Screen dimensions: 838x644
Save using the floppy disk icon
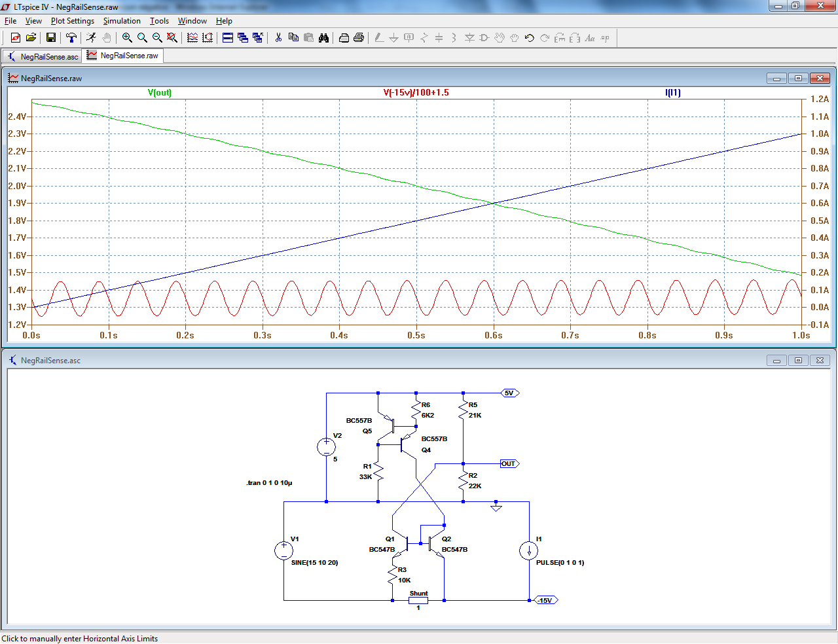point(50,38)
